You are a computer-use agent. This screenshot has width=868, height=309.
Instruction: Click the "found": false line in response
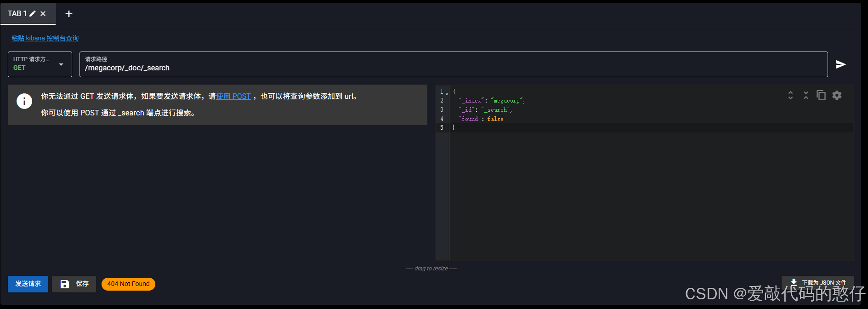(x=481, y=119)
